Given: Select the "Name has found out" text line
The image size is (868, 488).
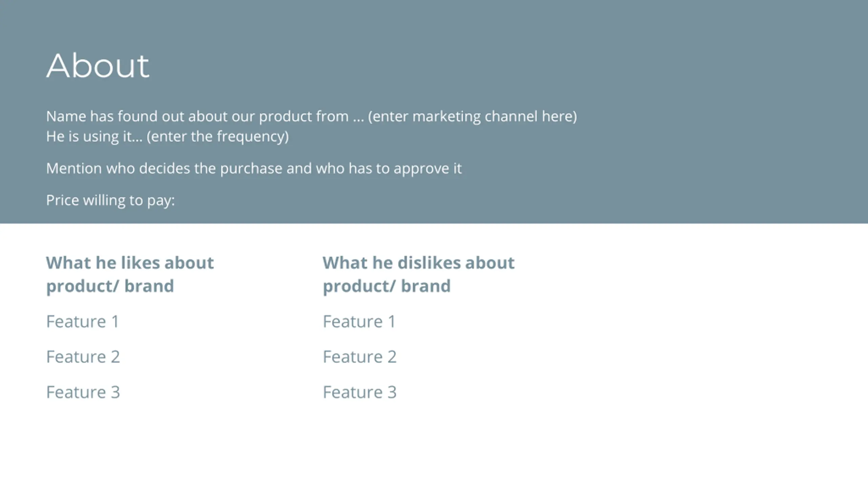Looking at the screenshot, I should point(311,117).
